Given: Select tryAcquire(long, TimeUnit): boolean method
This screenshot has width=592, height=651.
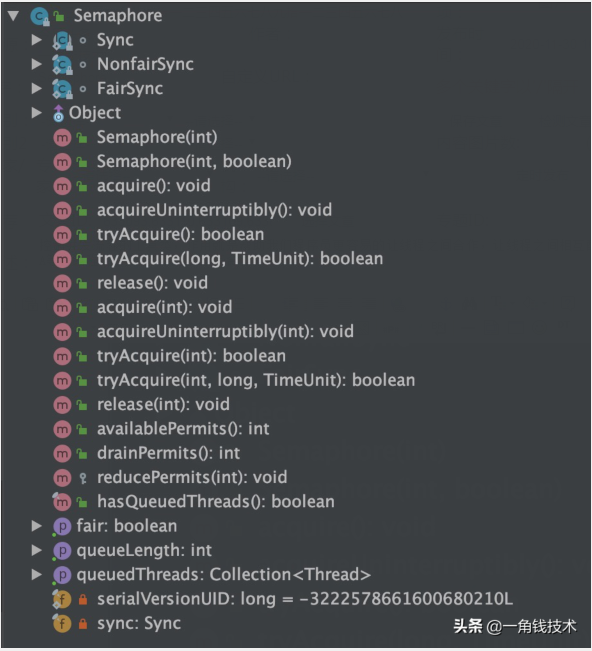Looking at the screenshot, I should 240,259.
